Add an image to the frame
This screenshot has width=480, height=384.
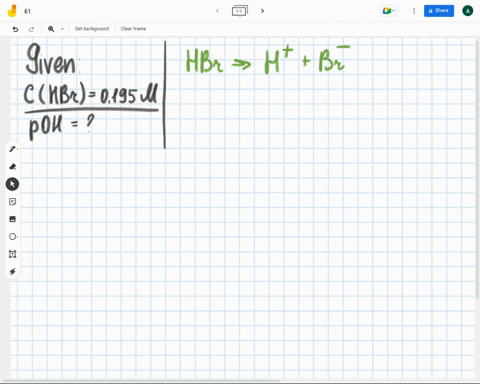(13, 219)
